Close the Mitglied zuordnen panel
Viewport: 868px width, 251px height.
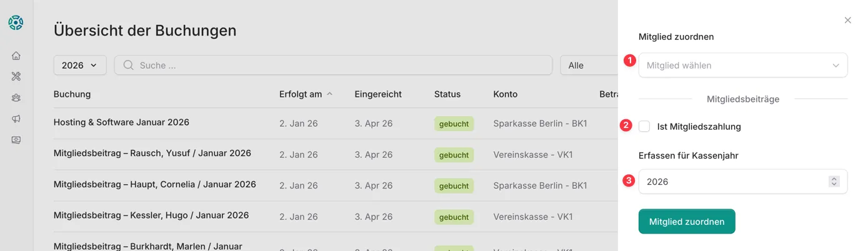click(x=847, y=21)
